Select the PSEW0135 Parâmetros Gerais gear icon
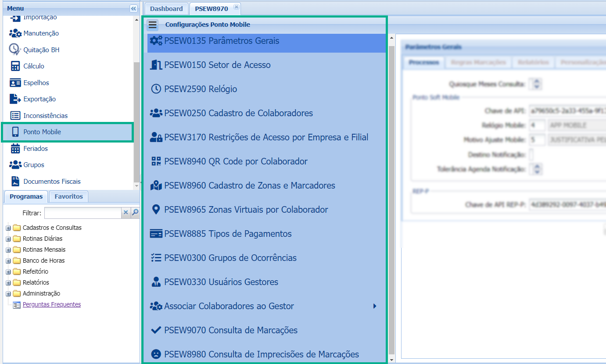Screen dimensions: 606x364 click(156, 40)
